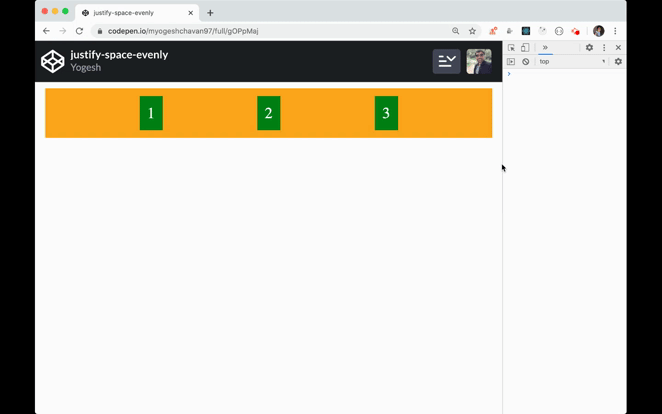Open Yogesh's avatar in the CodePen header
Image resolution: width=662 pixels, height=414 pixels.
point(479,62)
